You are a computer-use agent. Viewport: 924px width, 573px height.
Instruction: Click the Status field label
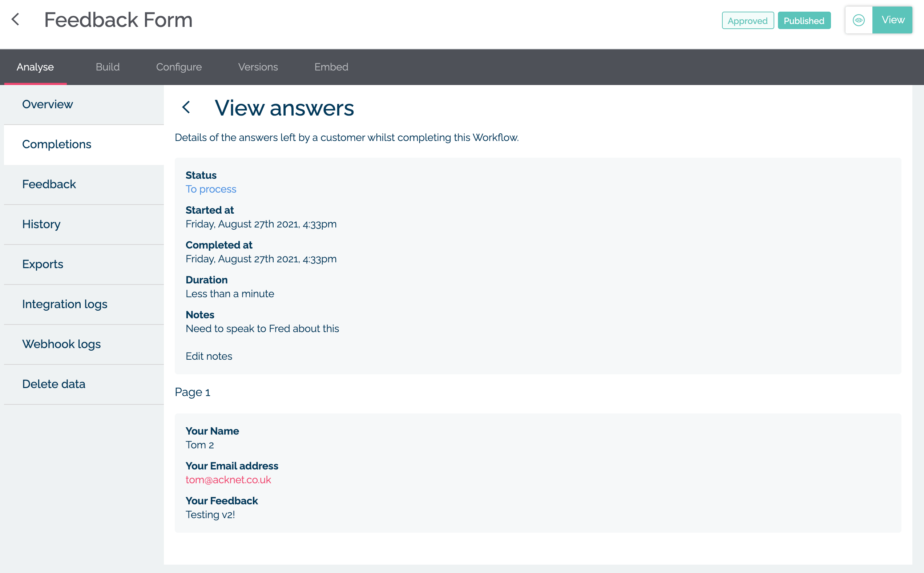(x=201, y=175)
